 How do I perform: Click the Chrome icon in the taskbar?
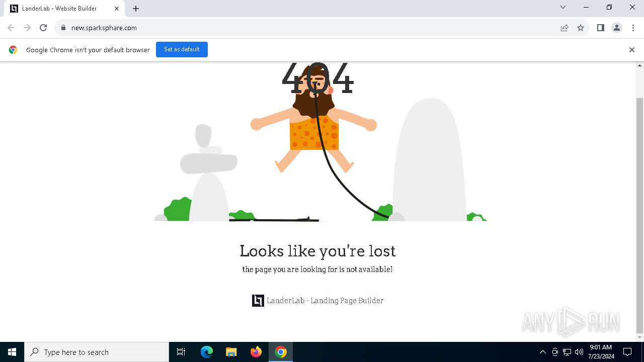click(281, 352)
